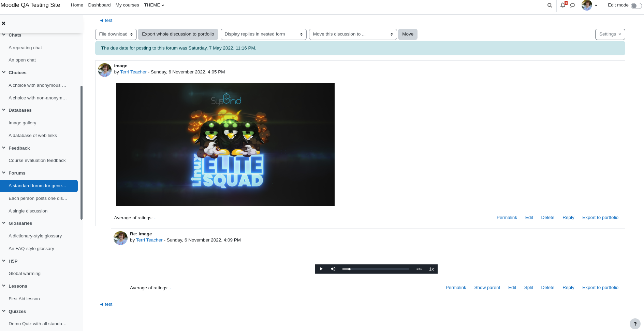Select A standard forum for general use
The height and width of the screenshot is (331, 644).
pyautogui.click(x=39, y=186)
